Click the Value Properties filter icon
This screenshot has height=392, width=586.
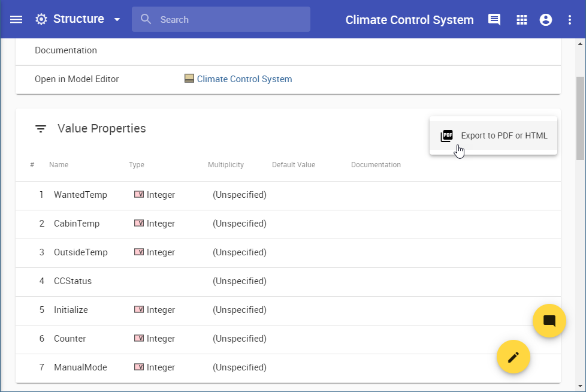tap(41, 129)
